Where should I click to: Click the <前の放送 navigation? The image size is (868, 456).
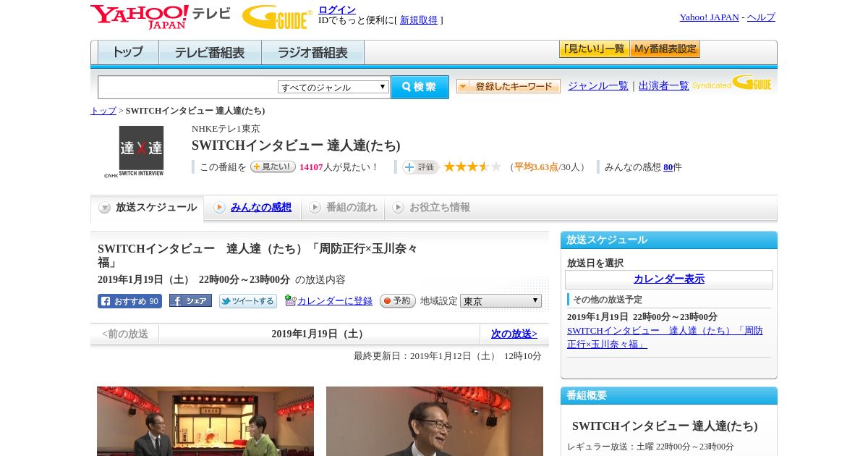pyautogui.click(x=125, y=334)
